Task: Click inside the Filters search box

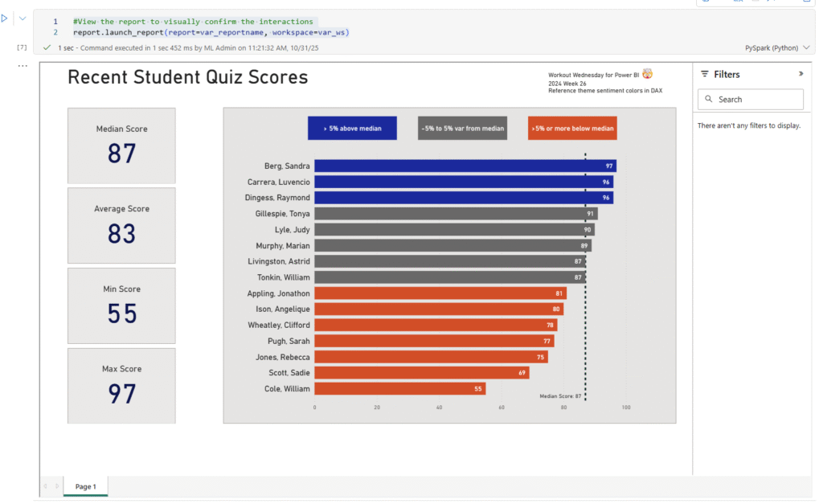Action: (751, 99)
